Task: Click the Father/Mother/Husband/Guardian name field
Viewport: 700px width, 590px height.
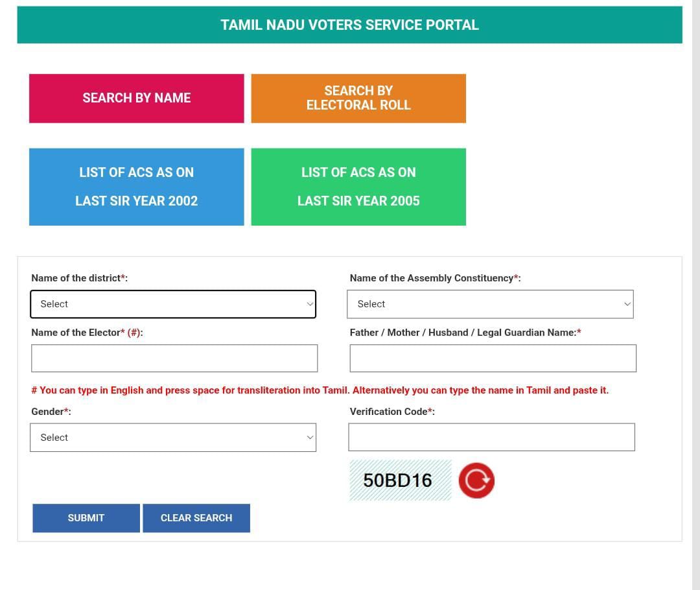Action: (493, 359)
